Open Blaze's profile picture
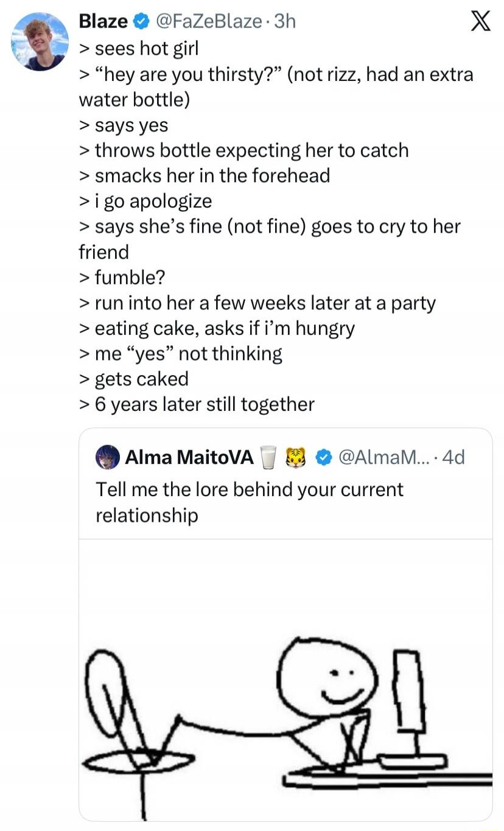The height and width of the screenshot is (831, 504). coord(40,41)
